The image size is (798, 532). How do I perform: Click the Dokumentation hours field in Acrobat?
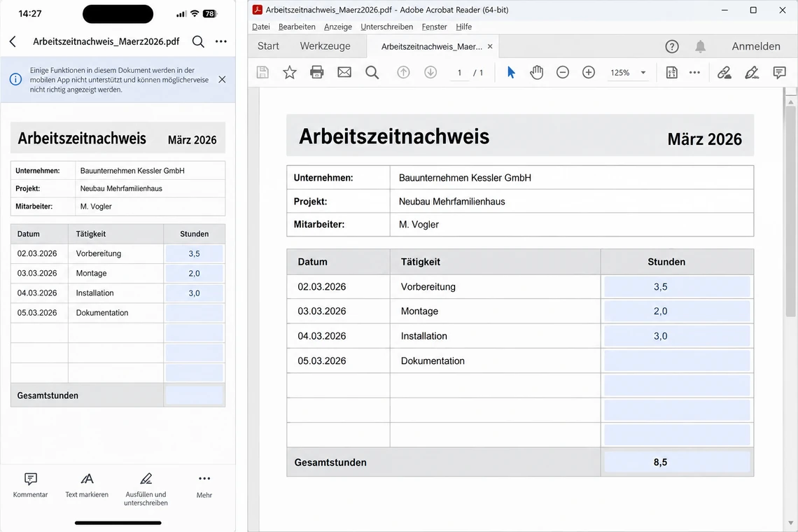pyautogui.click(x=677, y=361)
